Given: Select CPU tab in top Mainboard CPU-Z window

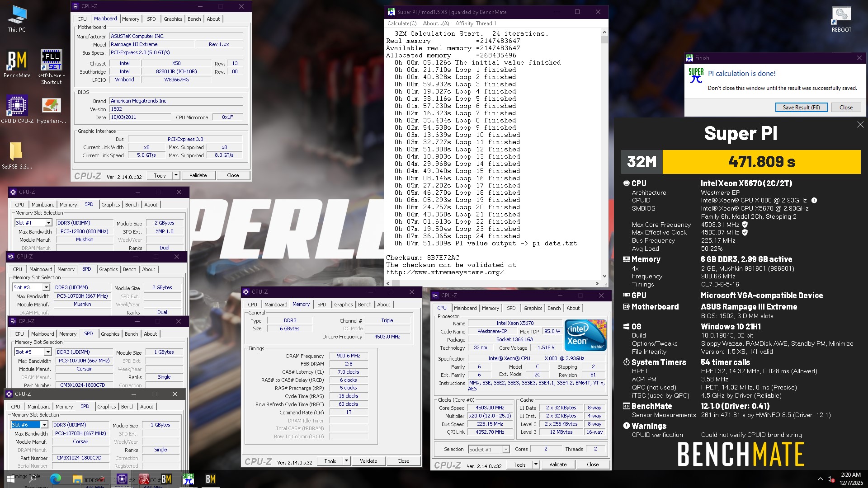Looking at the screenshot, I should pyautogui.click(x=82, y=19).
